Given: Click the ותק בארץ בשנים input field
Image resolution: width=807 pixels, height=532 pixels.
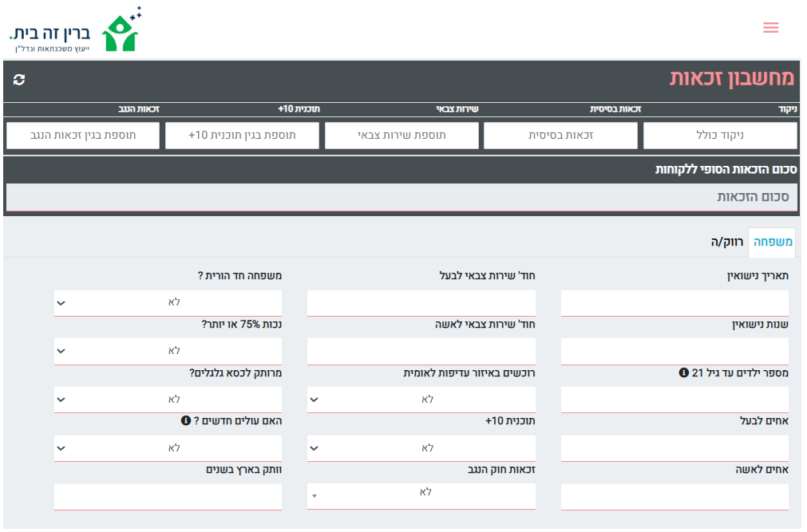Looking at the screenshot, I should pos(168,497).
